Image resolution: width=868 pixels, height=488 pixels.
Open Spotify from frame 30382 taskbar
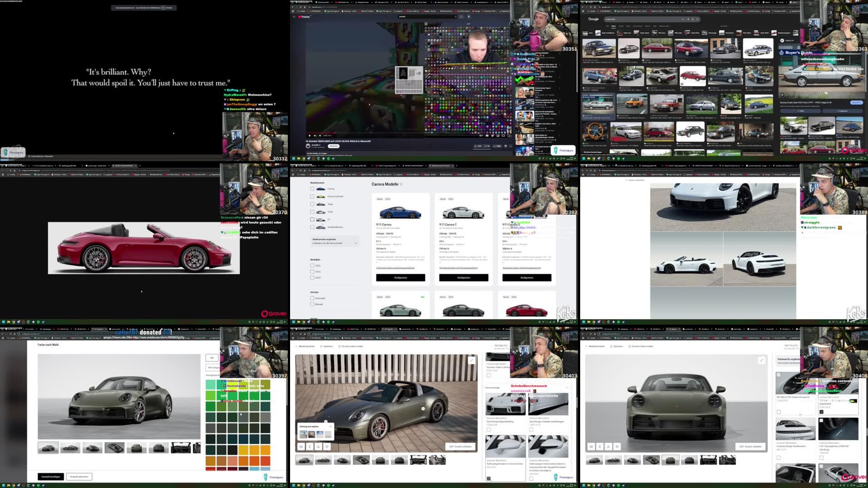tap(329, 322)
